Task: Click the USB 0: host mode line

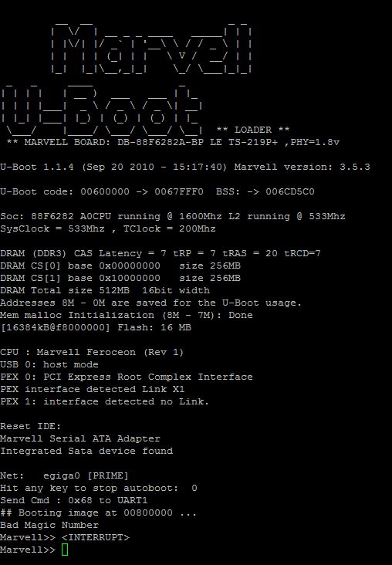Action: (49, 364)
